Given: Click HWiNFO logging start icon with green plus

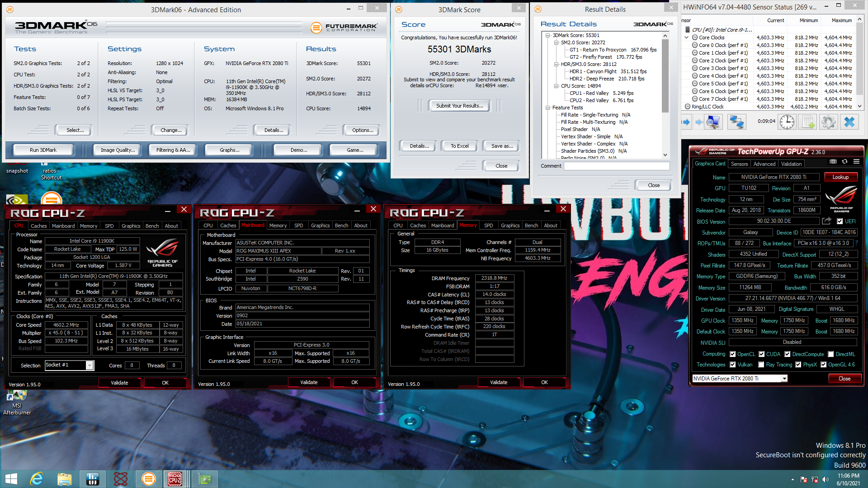Looking at the screenshot, I should click(x=808, y=122).
